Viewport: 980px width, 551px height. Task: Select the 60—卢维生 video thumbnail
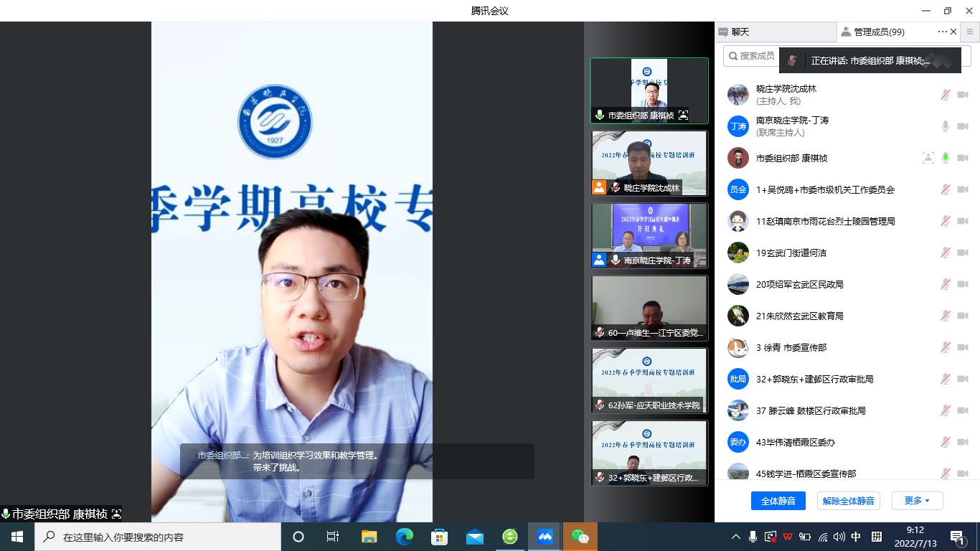click(x=649, y=308)
